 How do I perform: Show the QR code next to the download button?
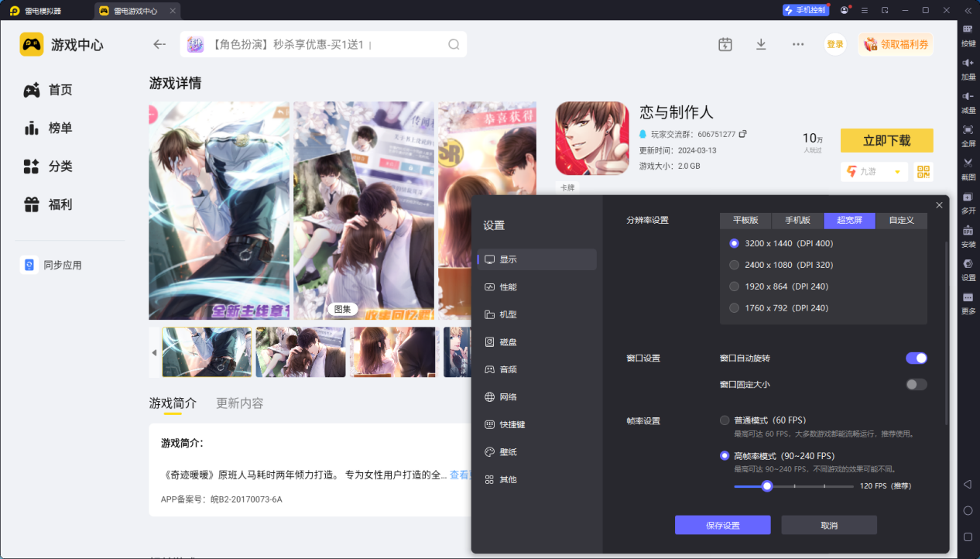[x=923, y=171]
